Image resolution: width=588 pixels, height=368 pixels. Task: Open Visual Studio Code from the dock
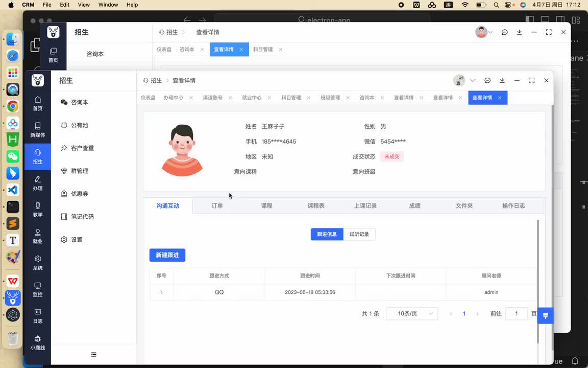pyautogui.click(x=13, y=190)
